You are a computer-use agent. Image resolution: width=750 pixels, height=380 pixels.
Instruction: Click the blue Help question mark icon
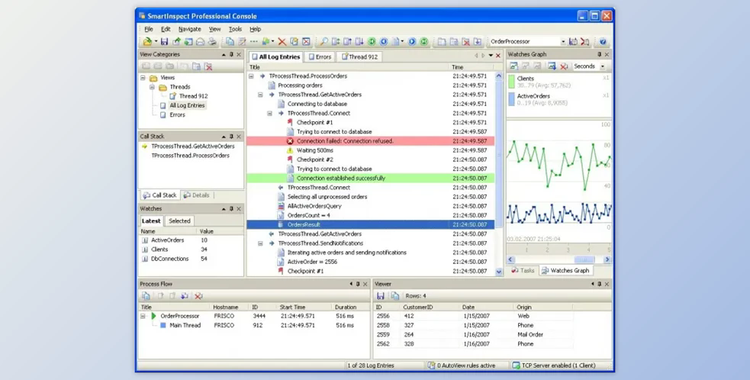click(x=603, y=42)
